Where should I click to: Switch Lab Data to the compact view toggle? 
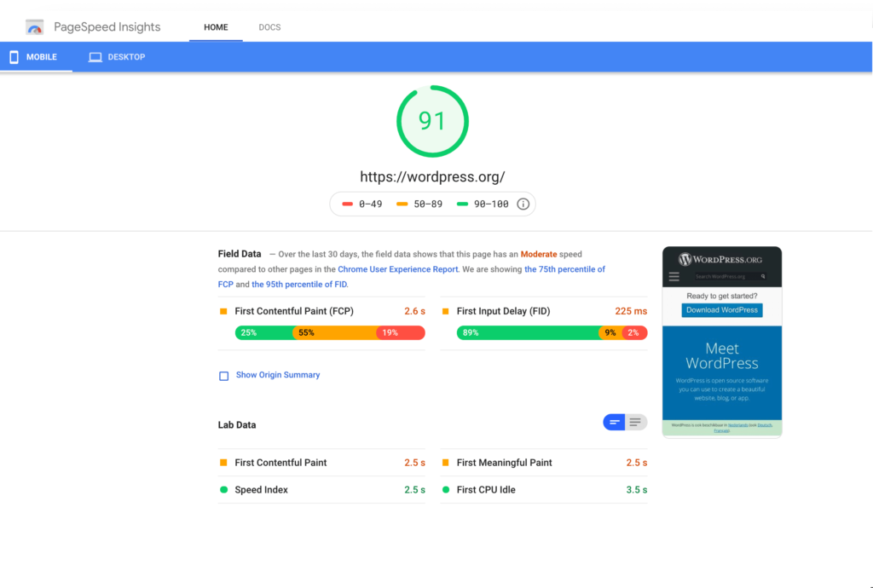(614, 422)
